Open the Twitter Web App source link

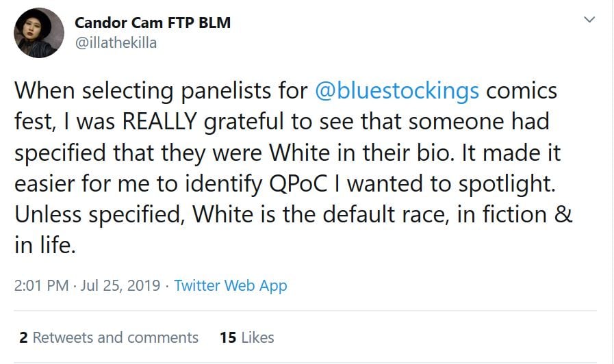pyautogui.click(x=231, y=285)
